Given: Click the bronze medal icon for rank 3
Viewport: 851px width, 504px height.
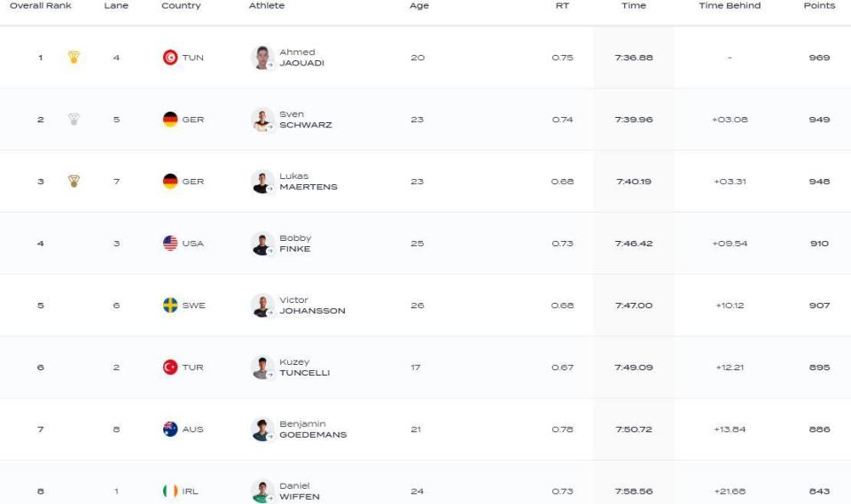Looking at the screenshot, I should tap(74, 182).
